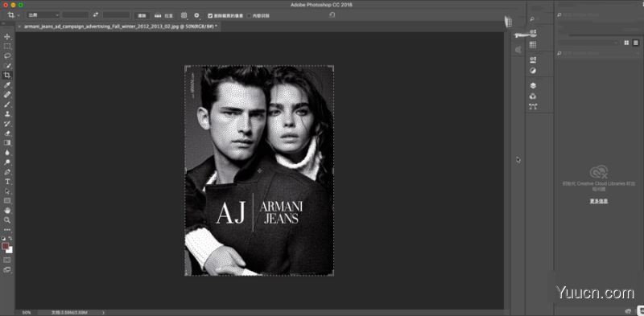
Task: Reset the crop with the undo arrow
Action: coord(332,15)
